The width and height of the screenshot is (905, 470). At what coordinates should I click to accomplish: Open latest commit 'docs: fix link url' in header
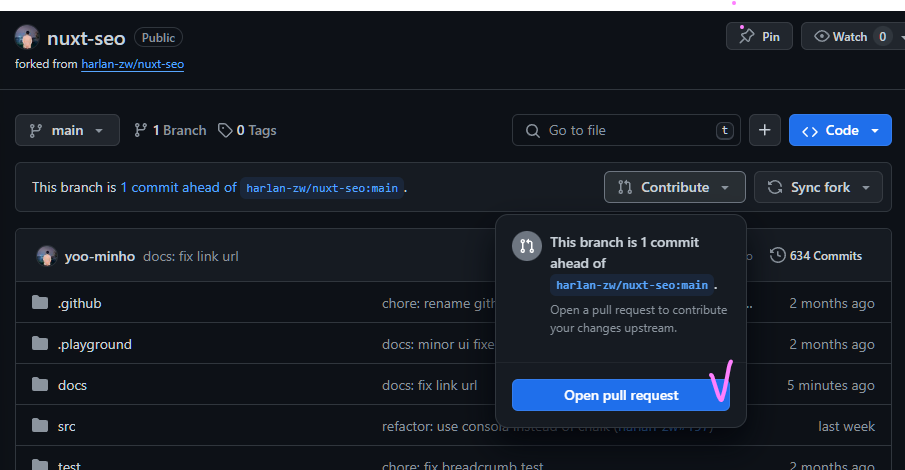click(190, 256)
